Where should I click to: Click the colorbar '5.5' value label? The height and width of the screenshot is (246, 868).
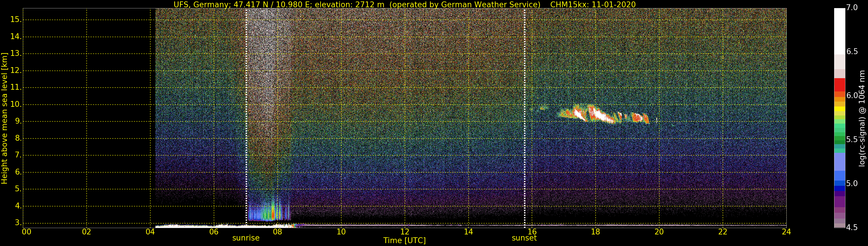pos(852,139)
